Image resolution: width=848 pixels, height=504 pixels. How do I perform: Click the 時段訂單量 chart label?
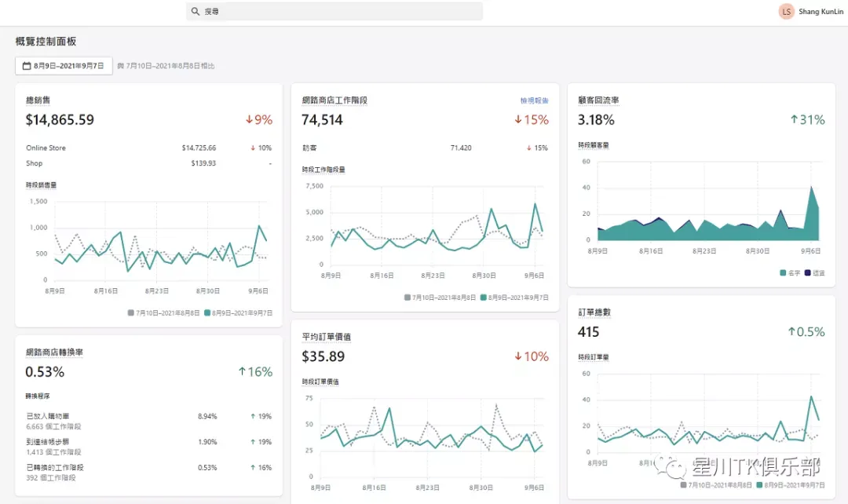[594, 357]
